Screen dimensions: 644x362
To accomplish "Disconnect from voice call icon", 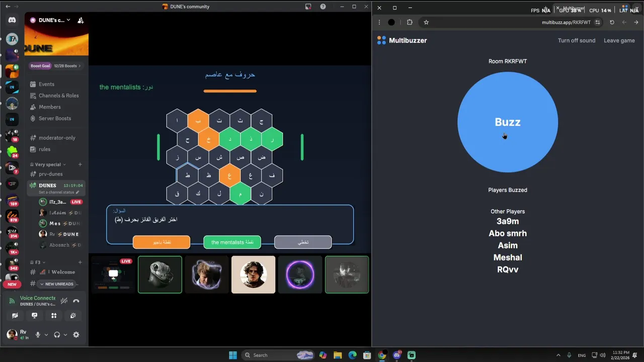I will (76, 301).
